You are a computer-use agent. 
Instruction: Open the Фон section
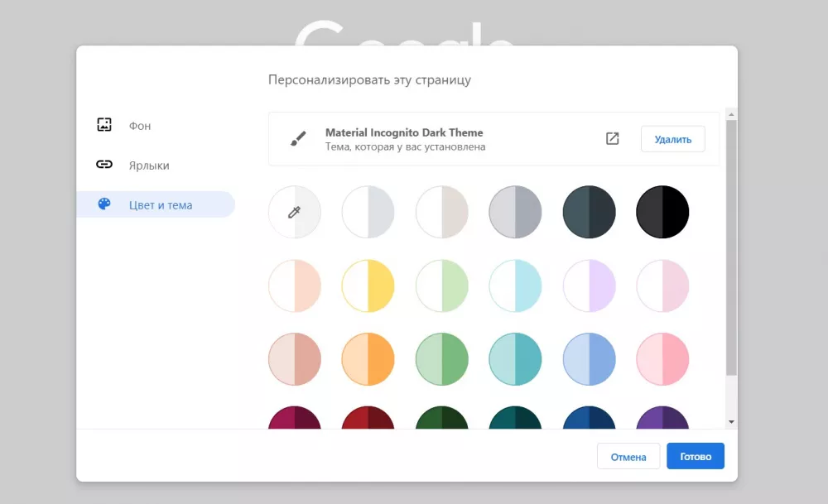(x=139, y=126)
